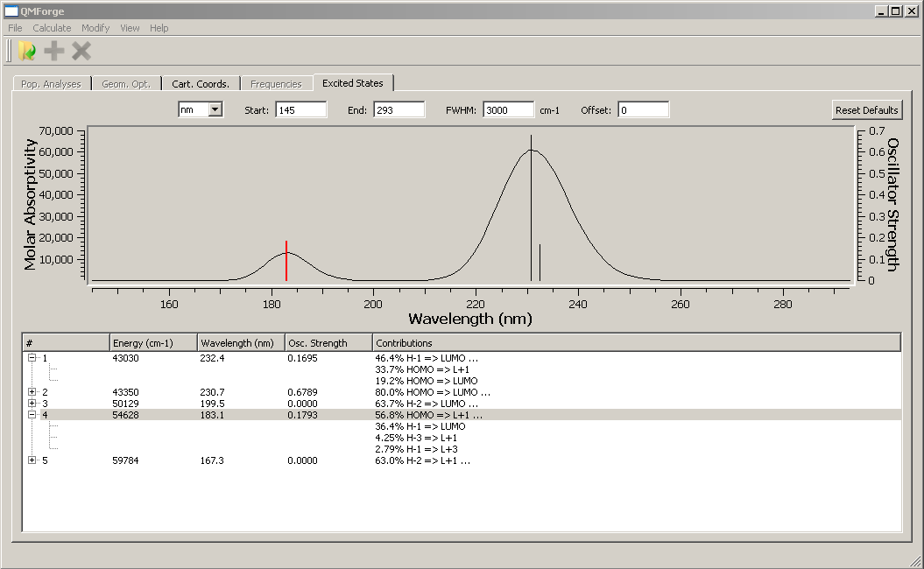Screen dimensions: 924x569
Task: Open the Modify menu
Action: pyautogui.click(x=95, y=28)
